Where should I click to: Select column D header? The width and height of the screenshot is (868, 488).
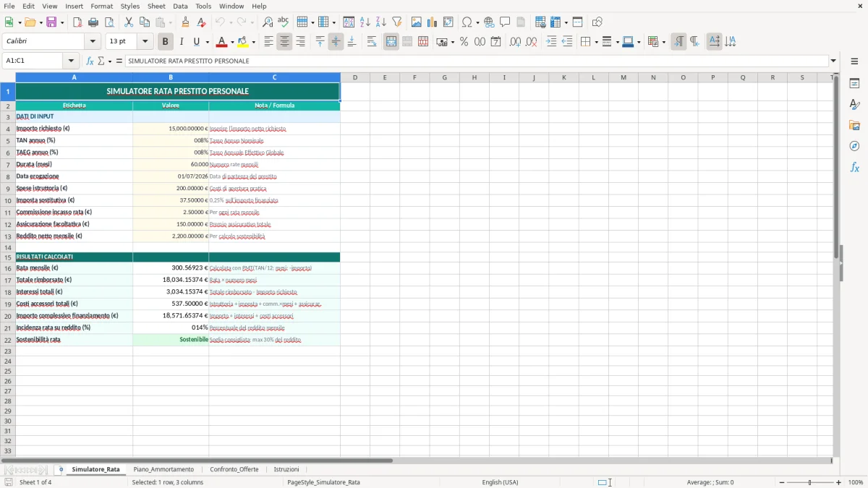click(x=355, y=77)
